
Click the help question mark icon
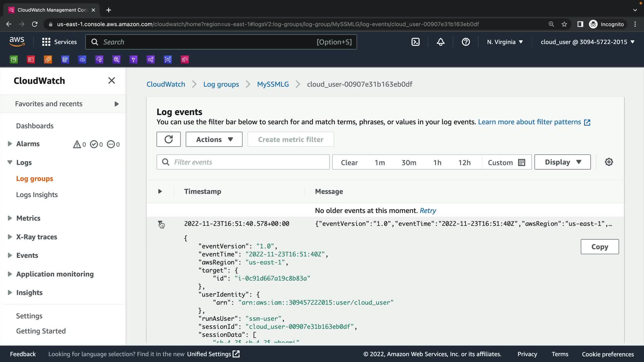pyautogui.click(x=466, y=42)
